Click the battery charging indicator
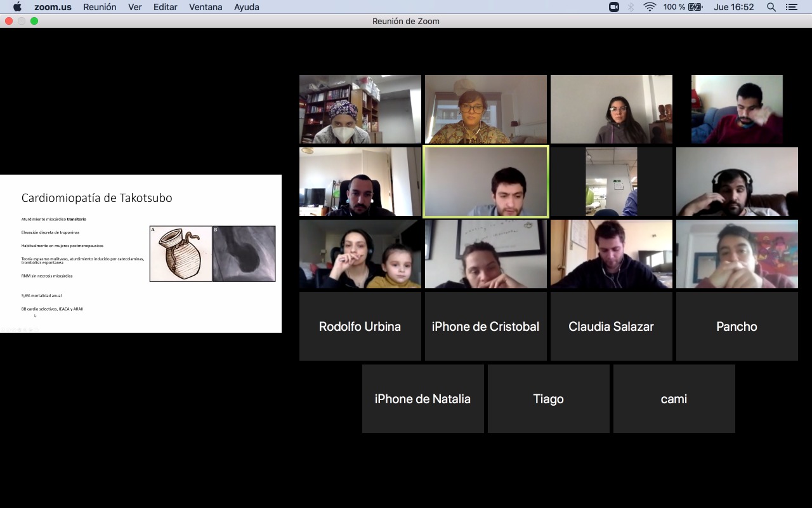812x508 pixels. (695, 7)
